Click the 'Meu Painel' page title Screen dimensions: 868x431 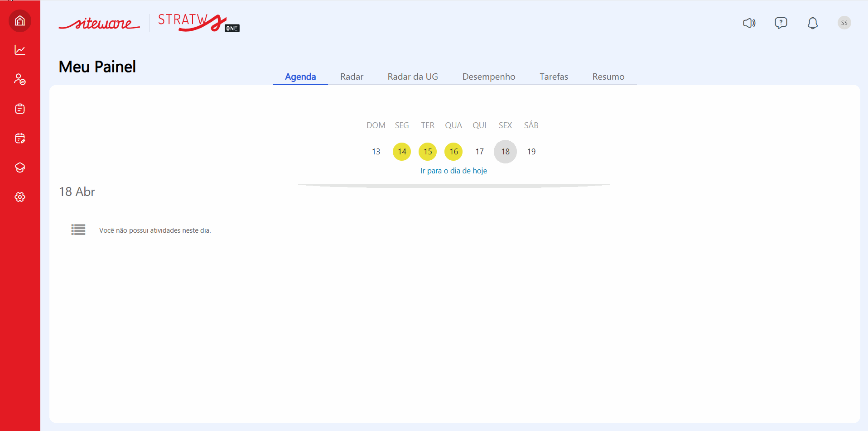click(97, 67)
